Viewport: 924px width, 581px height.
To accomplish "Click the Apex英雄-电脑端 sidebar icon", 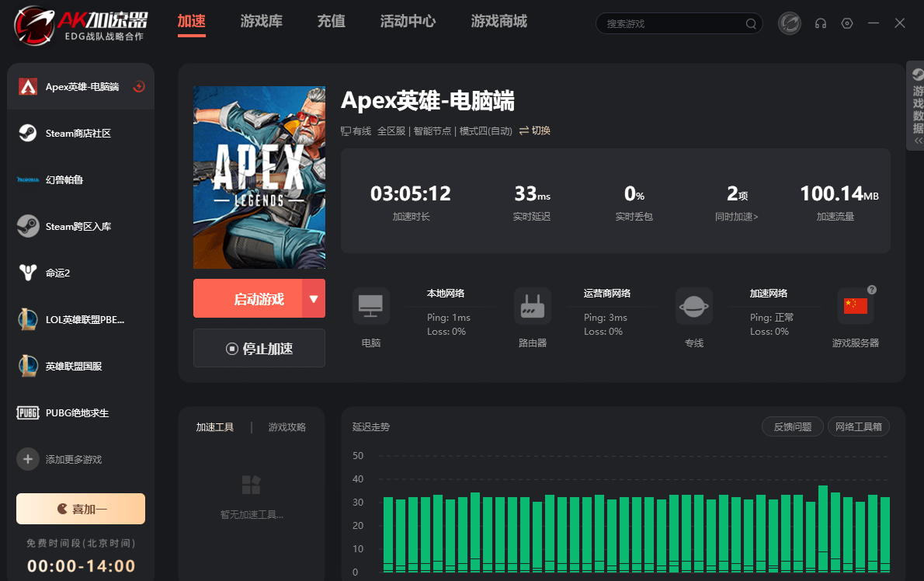I will pyautogui.click(x=28, y=87).
